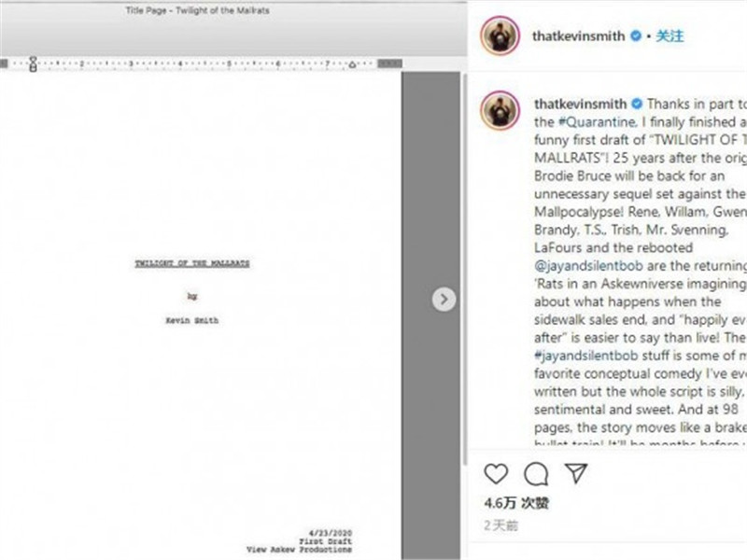Click the script title page image
Viewport: 747px width, 560px height.
pyautogui.click(x=200, y=315)
